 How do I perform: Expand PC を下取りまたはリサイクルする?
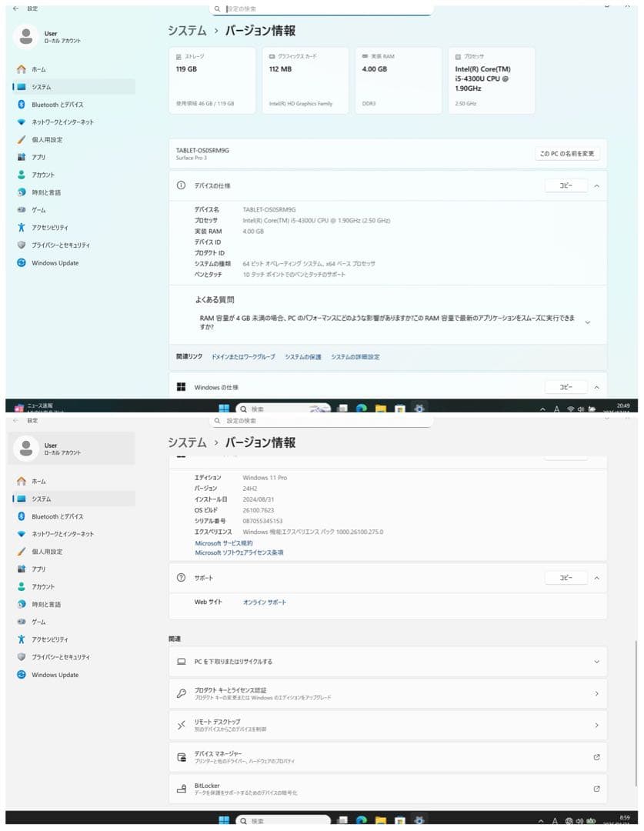tap(596, 662)
